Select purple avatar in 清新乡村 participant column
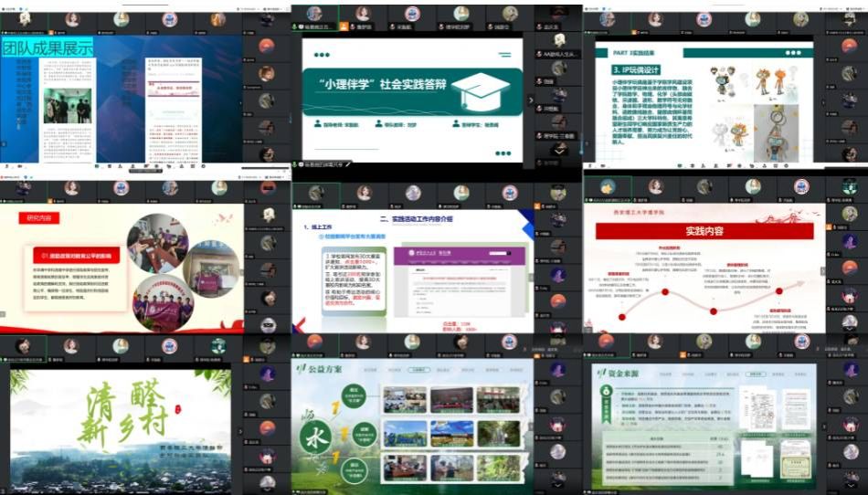Image resolution: width=868 pixels, height=495 pixels. tap(268, 374)
